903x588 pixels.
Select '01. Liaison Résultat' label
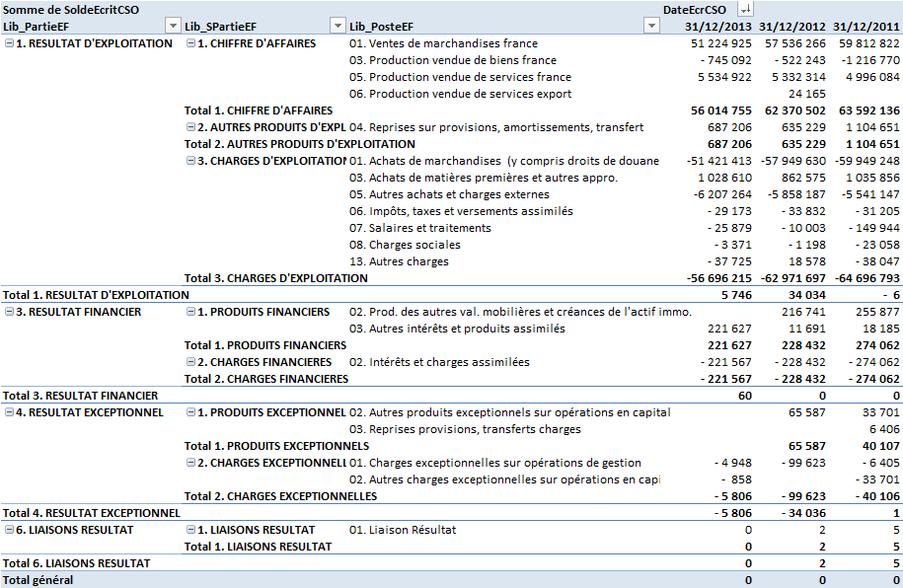tap(403, 529)
